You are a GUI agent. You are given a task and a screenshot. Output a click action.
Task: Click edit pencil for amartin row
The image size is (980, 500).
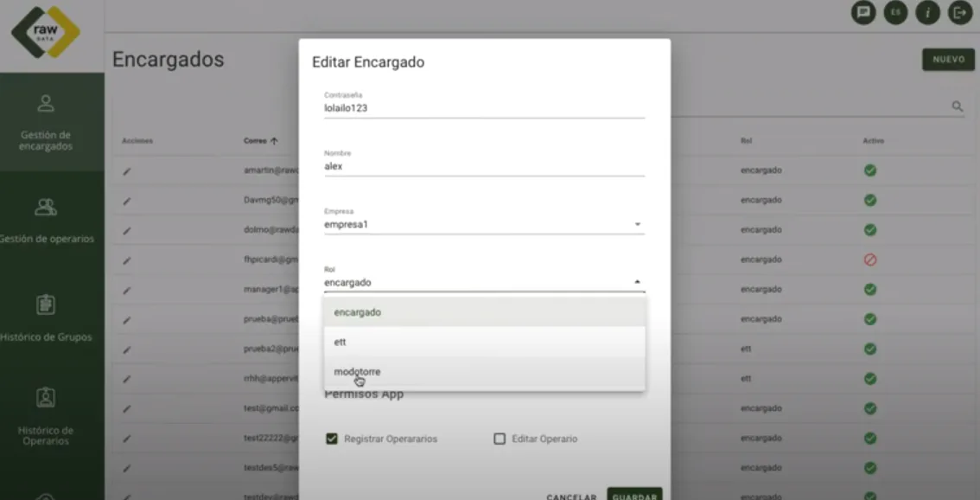click(127, 170)
